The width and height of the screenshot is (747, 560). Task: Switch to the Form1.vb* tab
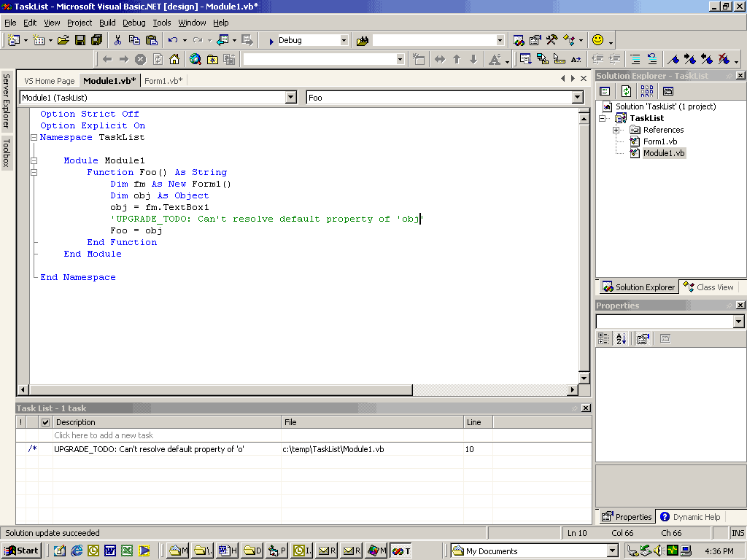pyautogui.click(x=163, y=81)
